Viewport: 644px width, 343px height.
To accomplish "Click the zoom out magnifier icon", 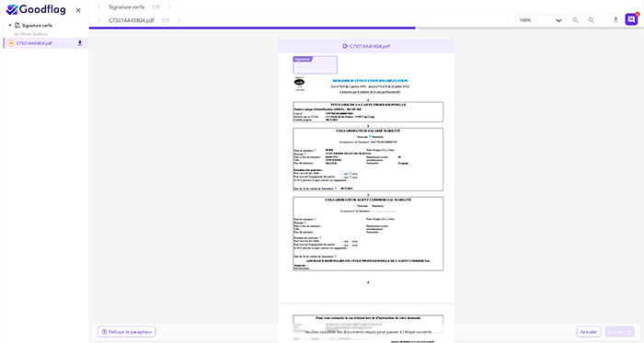I will (575, 20).
